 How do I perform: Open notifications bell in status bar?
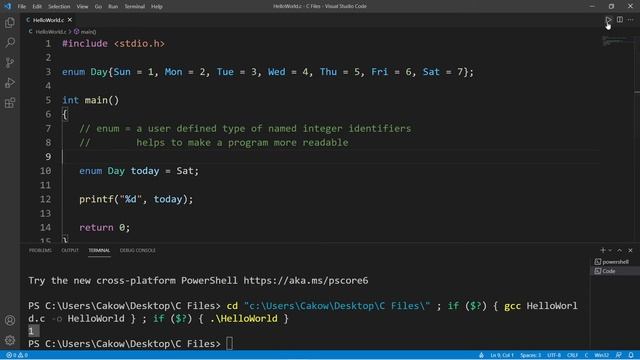click(x=631, y=355)
